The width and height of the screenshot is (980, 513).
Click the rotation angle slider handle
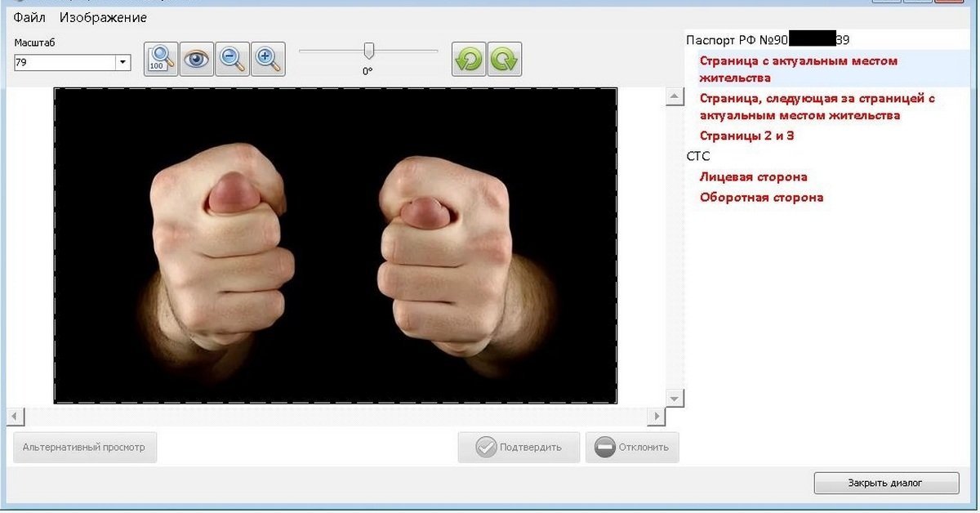[368, 51]
